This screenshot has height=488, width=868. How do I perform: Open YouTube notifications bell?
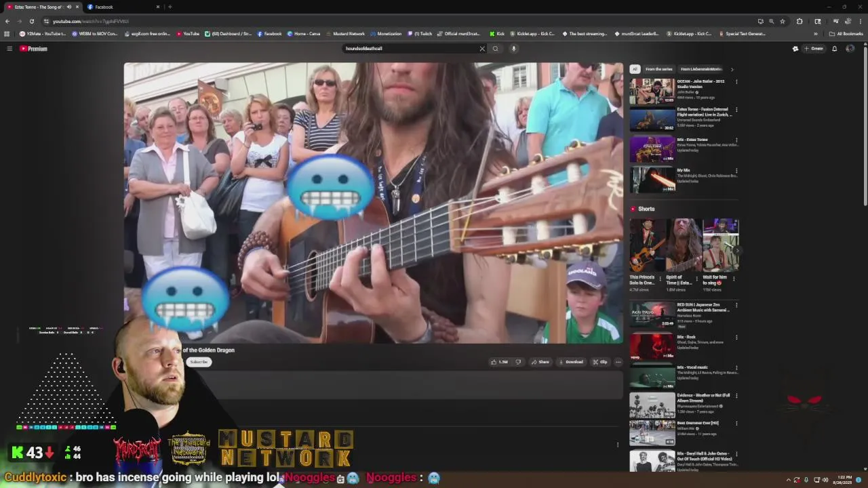(x=835, y=49)
